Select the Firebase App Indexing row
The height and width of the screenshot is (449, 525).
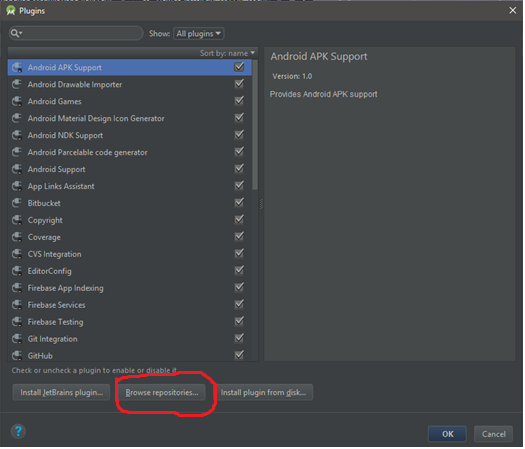[130, 288]
